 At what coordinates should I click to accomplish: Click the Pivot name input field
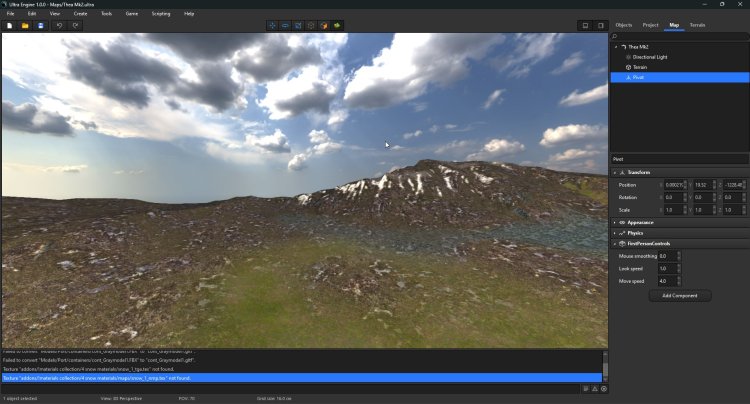[x=679, y=158]
